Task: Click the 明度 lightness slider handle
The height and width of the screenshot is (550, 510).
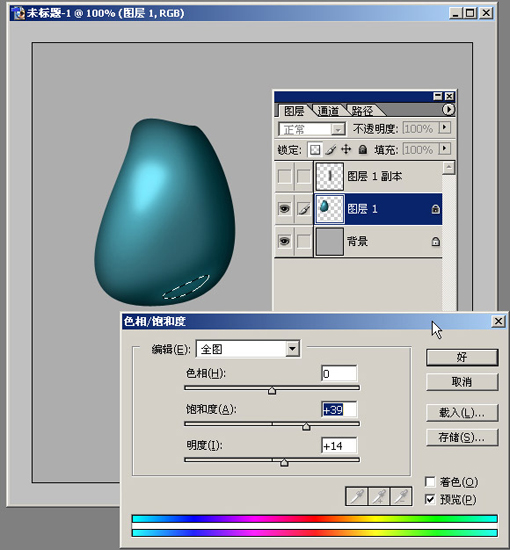Action: pyautogui.click(x=284, y=463)
